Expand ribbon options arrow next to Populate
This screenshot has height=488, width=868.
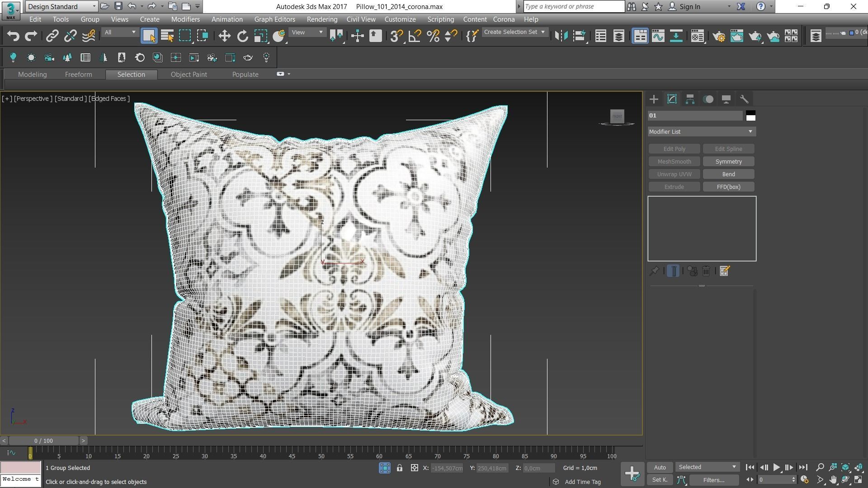289,74
